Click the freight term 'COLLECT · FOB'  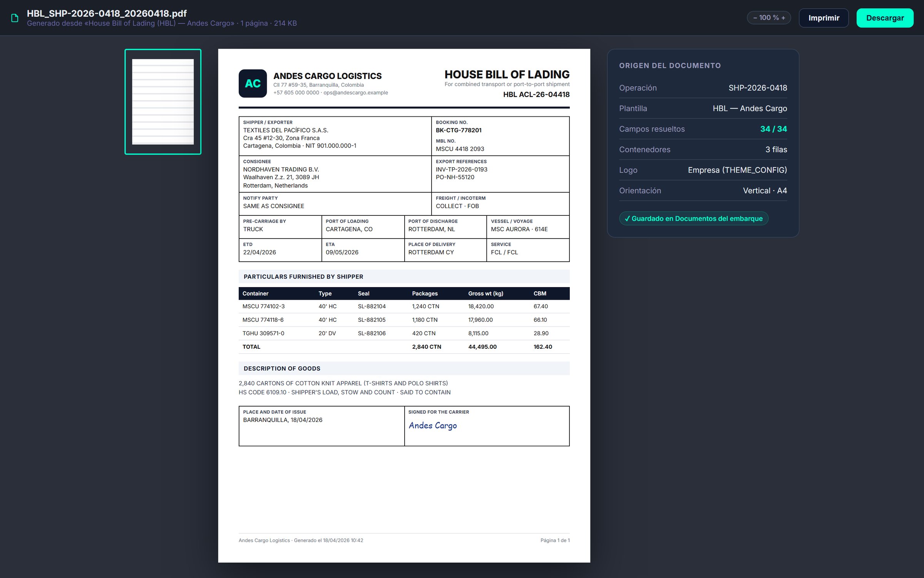[x=457, y=206]
